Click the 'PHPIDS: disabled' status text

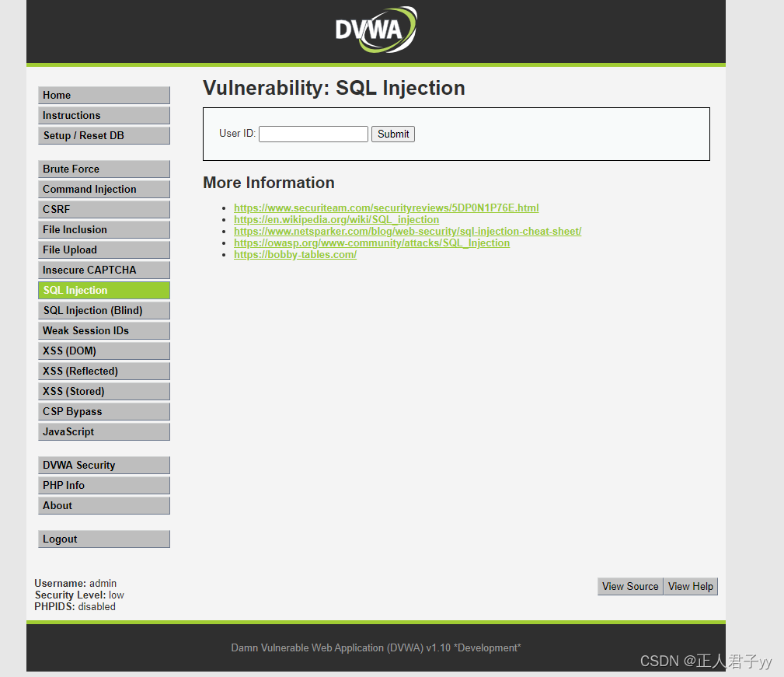tap(75, 606)
